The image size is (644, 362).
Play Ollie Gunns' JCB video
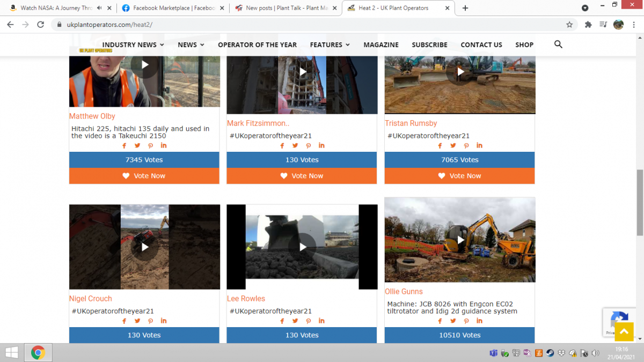[460, 240]
